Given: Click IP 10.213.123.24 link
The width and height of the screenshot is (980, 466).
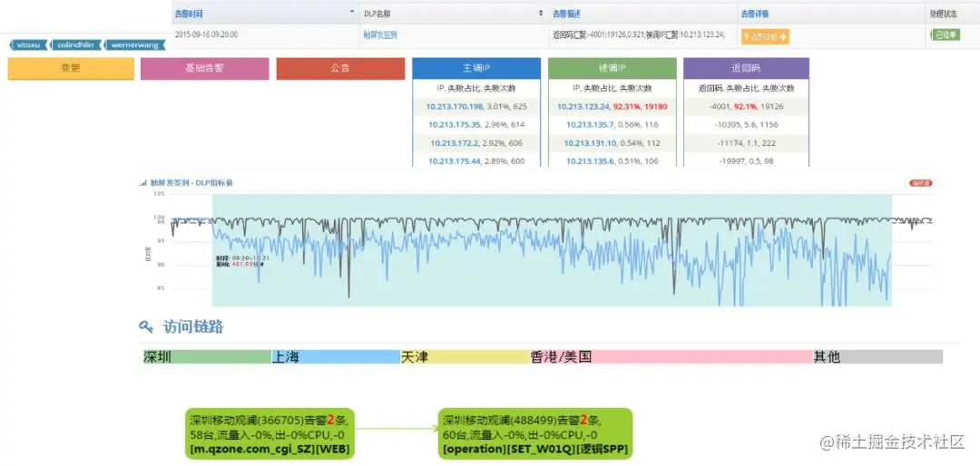Looking at the screenshot, I should 583,107.
